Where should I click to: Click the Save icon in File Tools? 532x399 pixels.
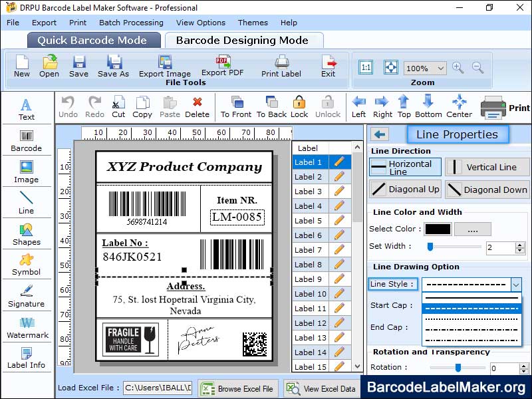(x=78, y=66)
